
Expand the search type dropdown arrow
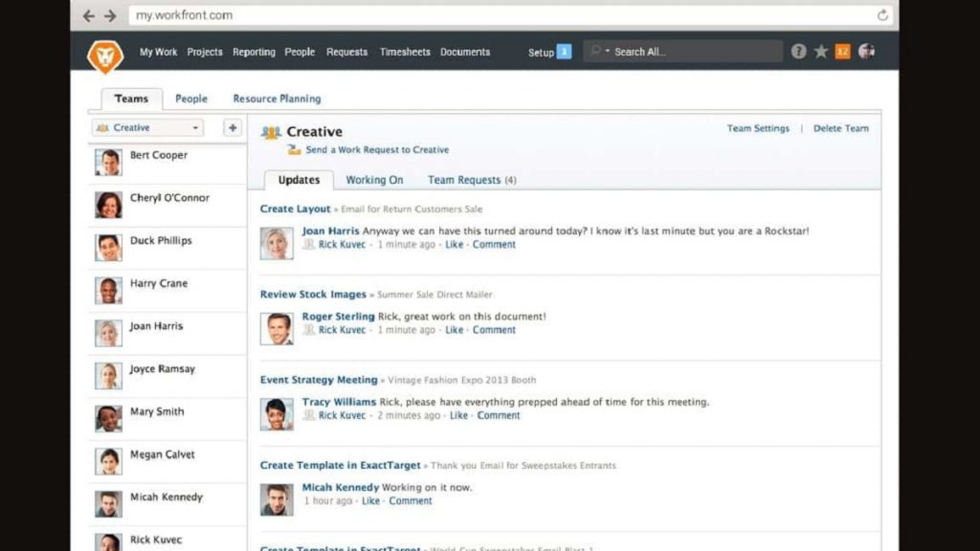pyautogui.click(x=607, y=51)
